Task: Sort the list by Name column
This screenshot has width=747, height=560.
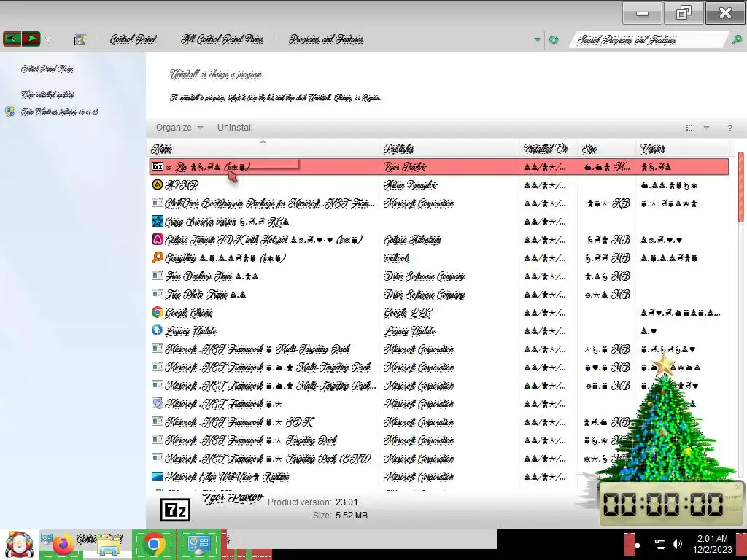Action: pos(263,149)
